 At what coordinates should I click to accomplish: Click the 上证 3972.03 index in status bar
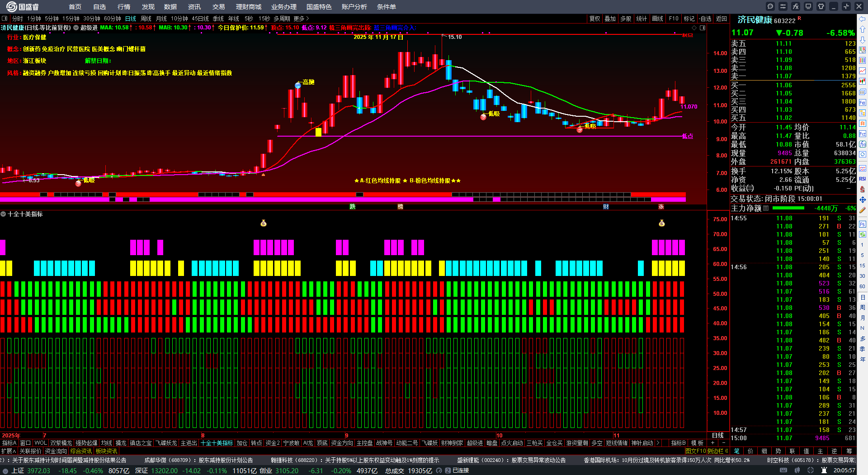coord(31,470)
